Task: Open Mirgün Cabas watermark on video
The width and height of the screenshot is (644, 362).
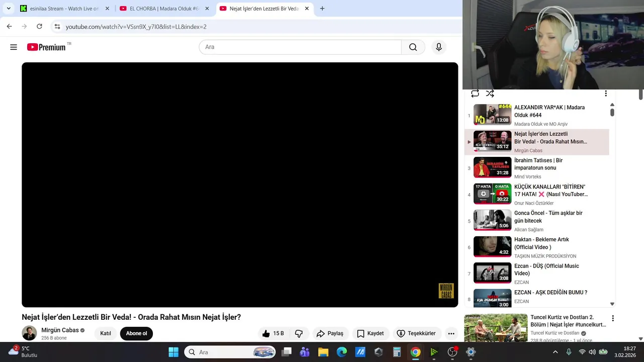Action: point(446,291)
